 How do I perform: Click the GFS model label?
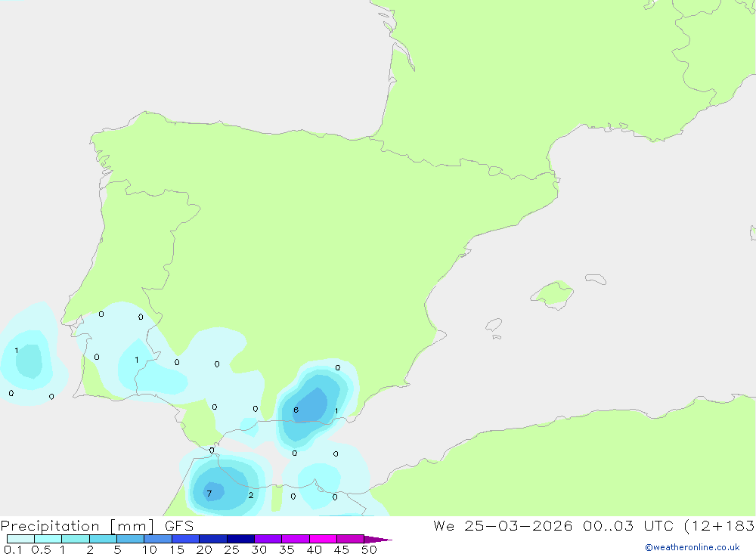179,526
